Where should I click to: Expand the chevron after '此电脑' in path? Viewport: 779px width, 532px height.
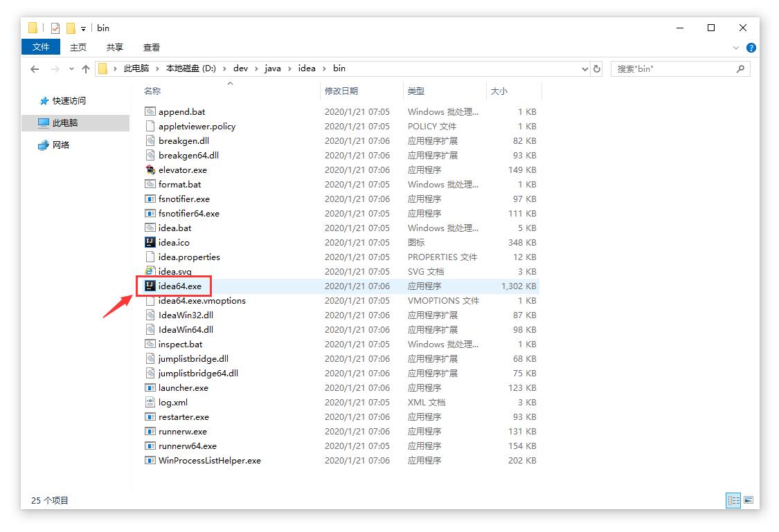point(157,68)
